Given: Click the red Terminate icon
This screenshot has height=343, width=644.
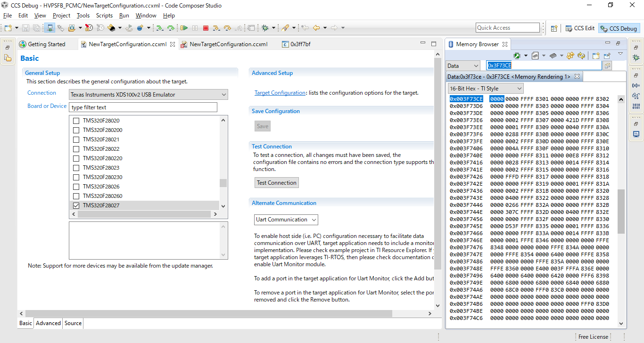Looking at the screenshot, I should (x=206, y=28).
